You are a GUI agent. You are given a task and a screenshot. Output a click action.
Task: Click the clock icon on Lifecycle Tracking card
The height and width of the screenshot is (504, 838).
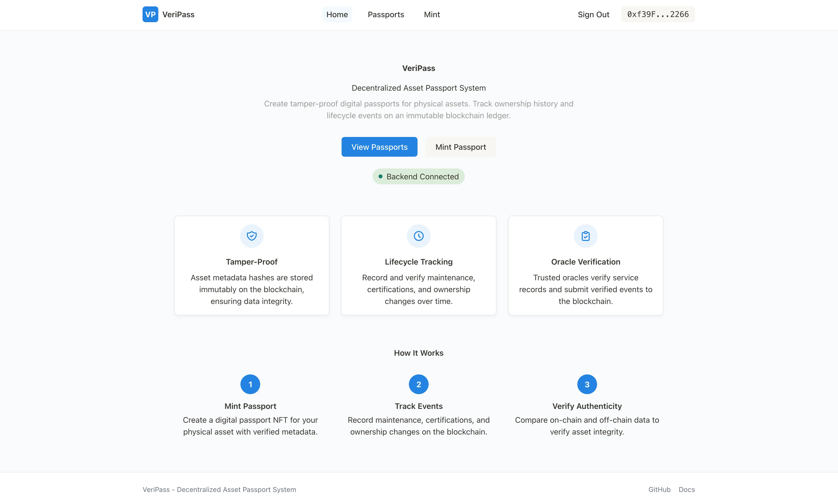coord(418,236)
